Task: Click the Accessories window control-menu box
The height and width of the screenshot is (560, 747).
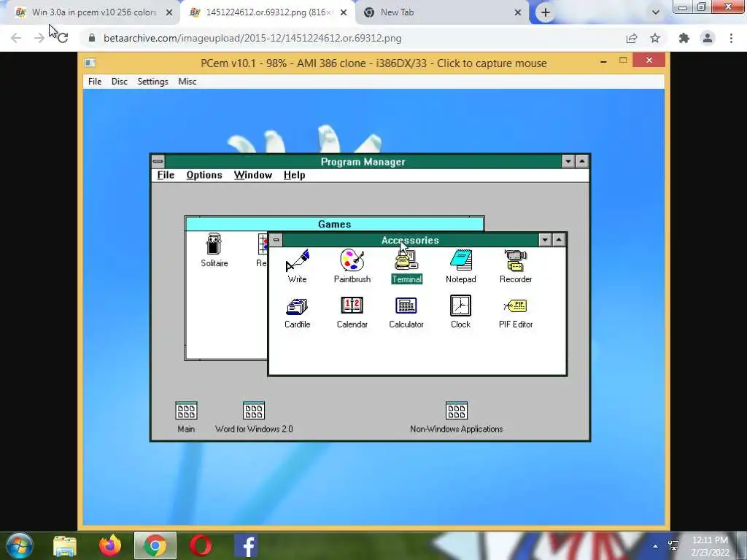Action: (x=276, y=240)
